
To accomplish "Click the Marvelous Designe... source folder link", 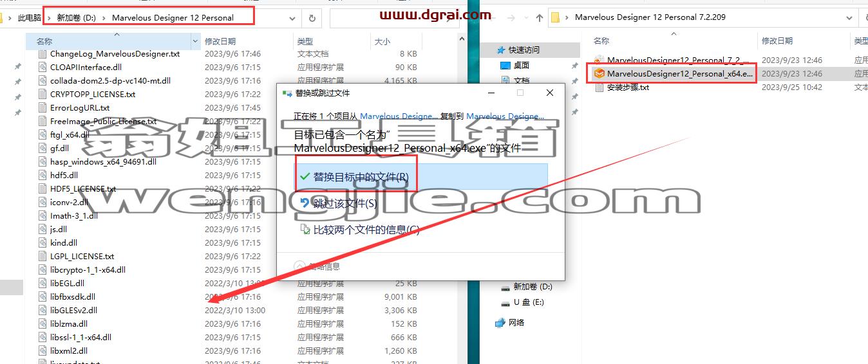I will [x=399, y=116].
